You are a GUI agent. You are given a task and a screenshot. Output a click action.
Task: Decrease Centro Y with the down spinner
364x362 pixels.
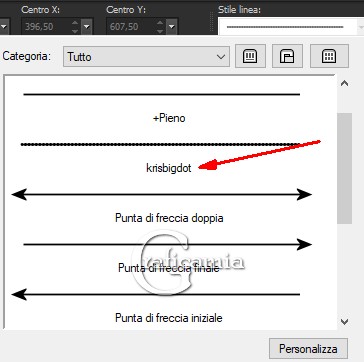coord(160,30)
